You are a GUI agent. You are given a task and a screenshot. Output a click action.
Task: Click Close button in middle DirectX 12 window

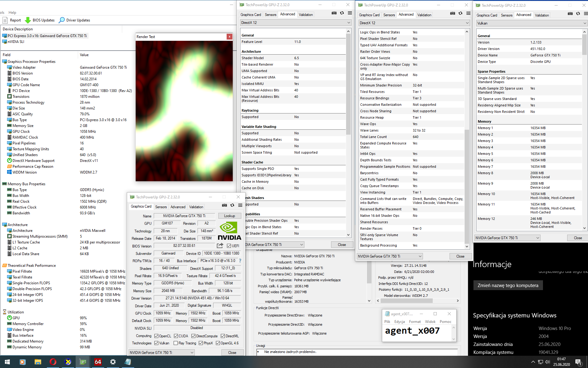pyautogui.click(x=460, y=256)
